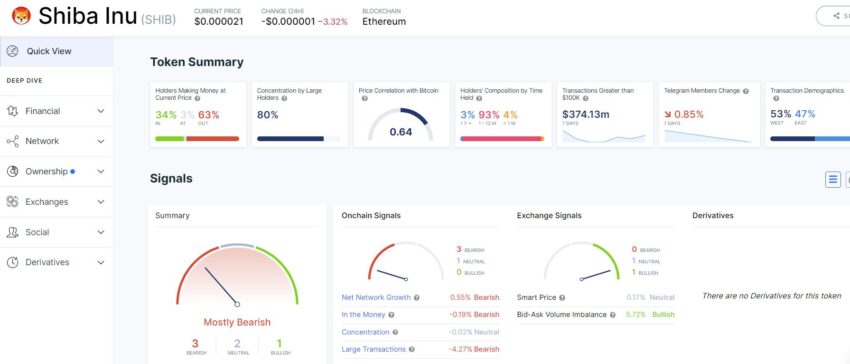Expand the Ownership section chevron

tap(101, 171)
